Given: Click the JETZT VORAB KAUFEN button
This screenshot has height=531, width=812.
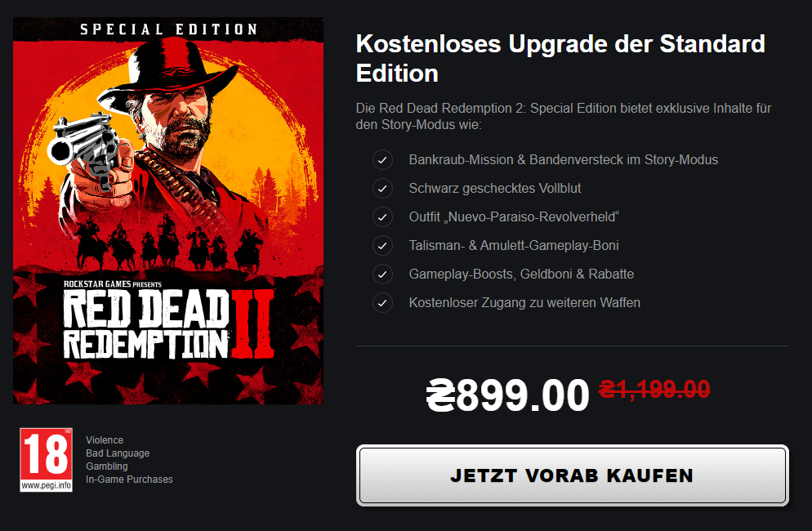Looking at the screenshot, I should coord(572,475).
